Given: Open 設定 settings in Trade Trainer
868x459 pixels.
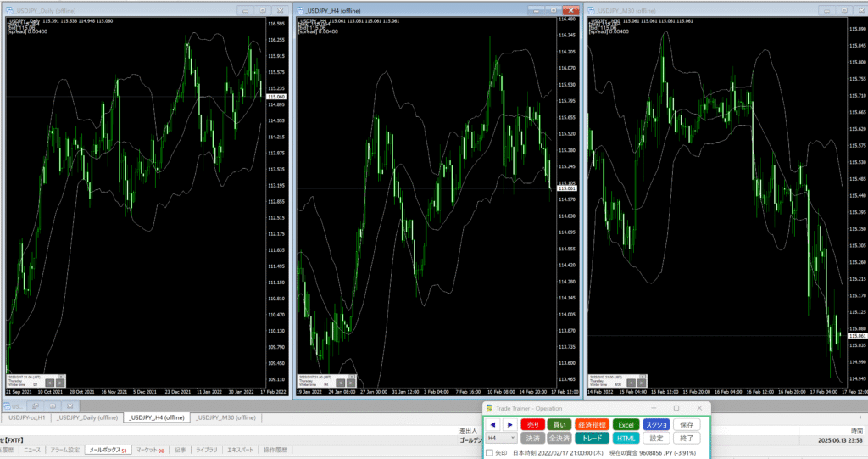Looking at the screenshot, I should [x=656, y=438].
